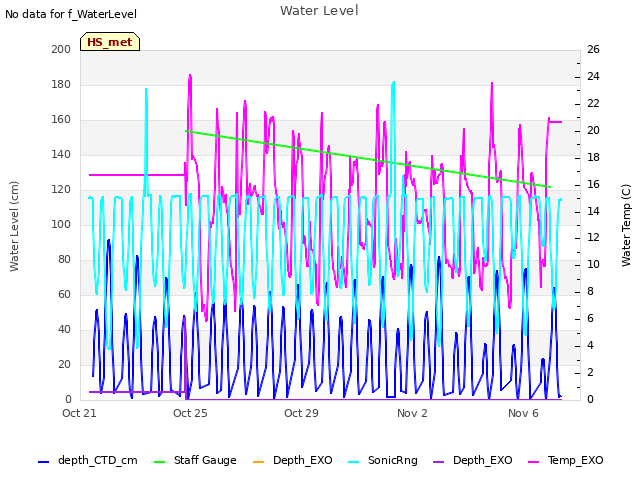Image resolution: width=640 pixels, height=480 pixels.
Task: Click the 6 tick on temperature axis
Action: click(x=590, y=318)
